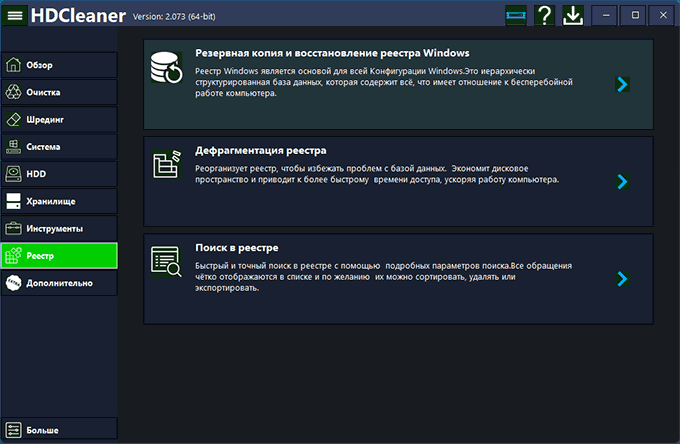The height and width of the screenshot is (444, 680).
Task: Click the Больше button at bottom
Action: 59,430
